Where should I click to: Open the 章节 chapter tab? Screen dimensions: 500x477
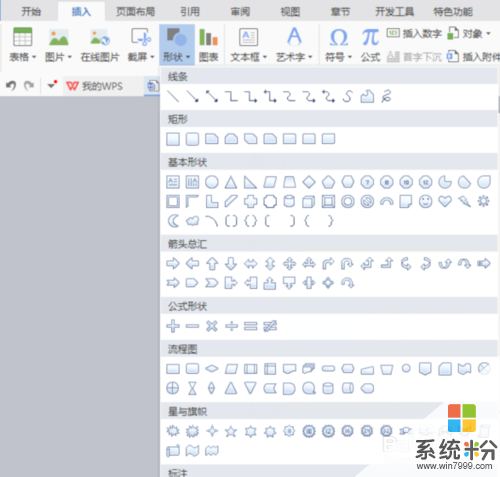pos(340,12)
